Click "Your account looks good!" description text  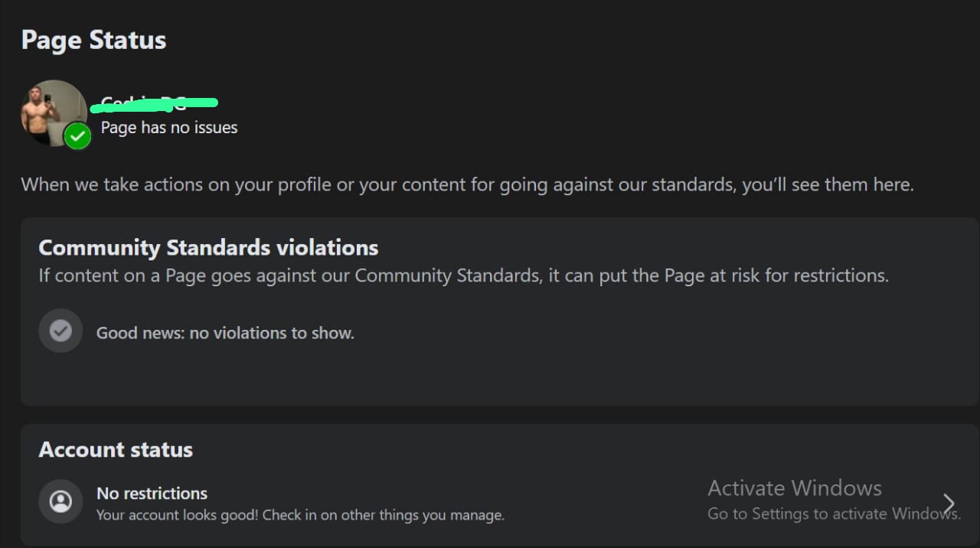pyautogui.click(x=178, y=515)
